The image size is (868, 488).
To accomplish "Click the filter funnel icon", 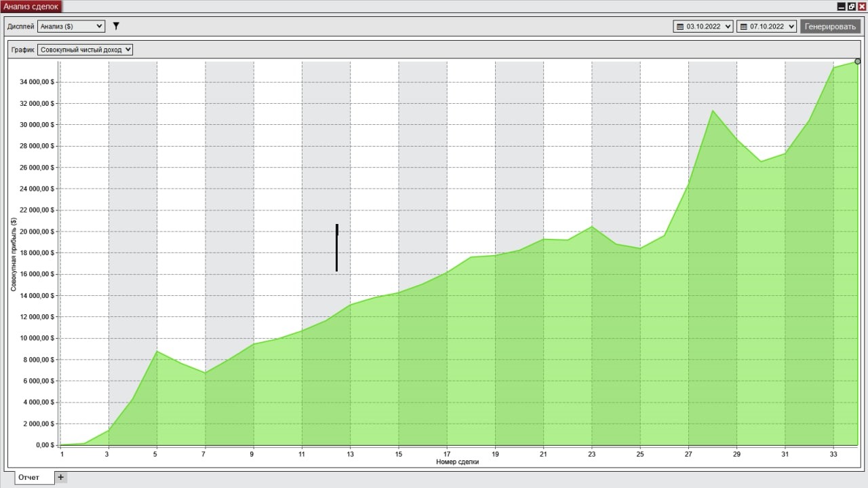I will pos(116,26).
